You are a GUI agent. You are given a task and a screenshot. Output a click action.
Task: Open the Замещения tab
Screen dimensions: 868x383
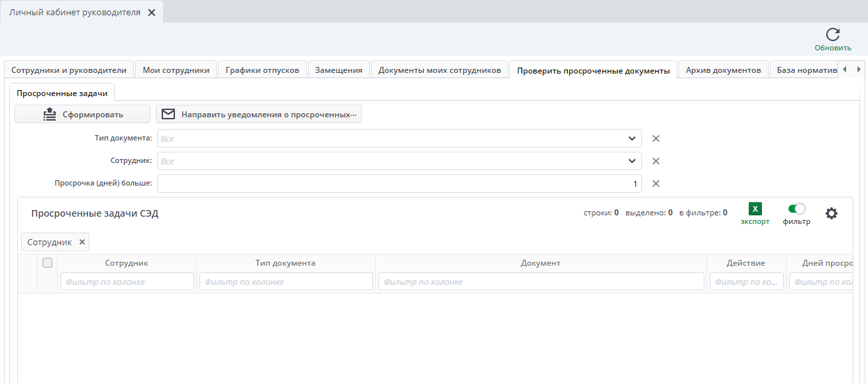point(339,70)
